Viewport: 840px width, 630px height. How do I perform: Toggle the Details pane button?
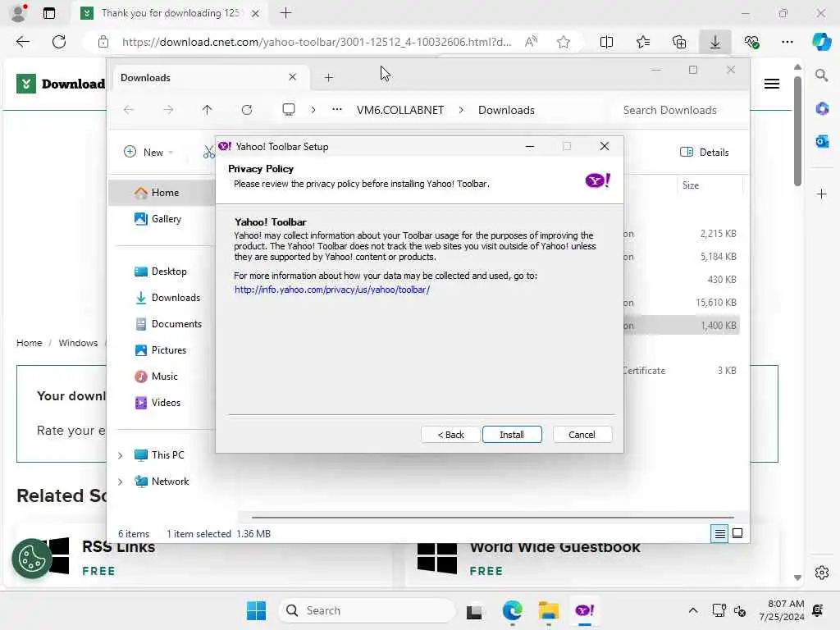(704, 152)
